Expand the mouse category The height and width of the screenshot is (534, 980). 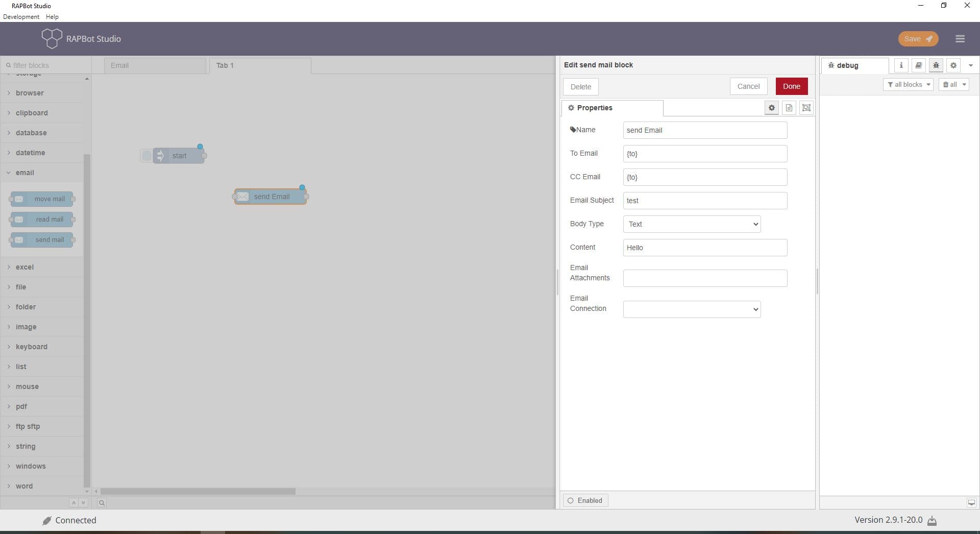click(x=41, y=386)
